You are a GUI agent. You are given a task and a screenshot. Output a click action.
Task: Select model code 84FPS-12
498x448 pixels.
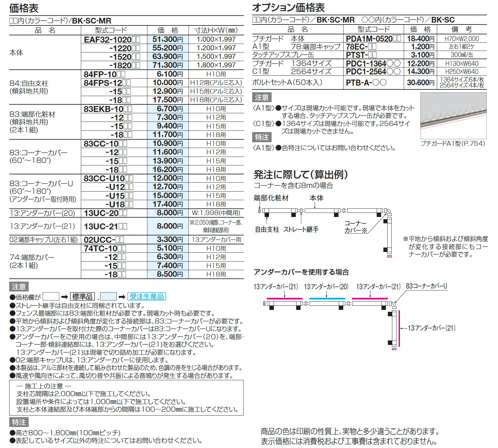coord(107,83)
